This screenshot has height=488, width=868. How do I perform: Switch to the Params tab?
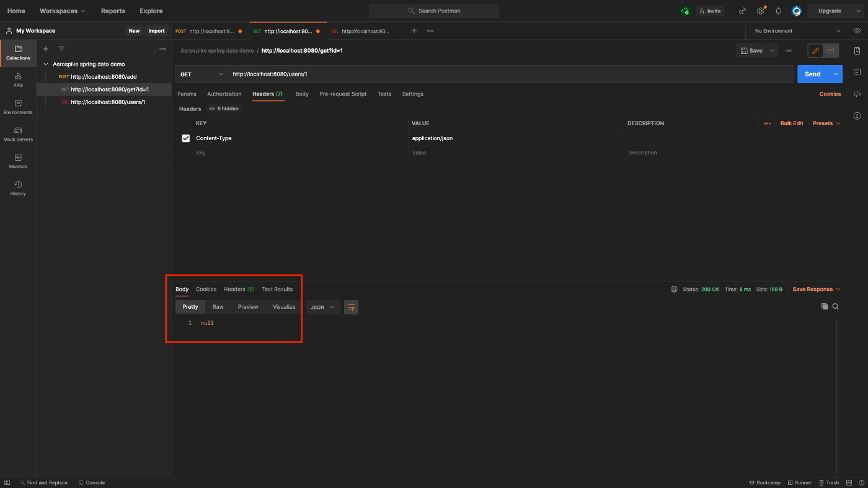[x=187, y=94]
